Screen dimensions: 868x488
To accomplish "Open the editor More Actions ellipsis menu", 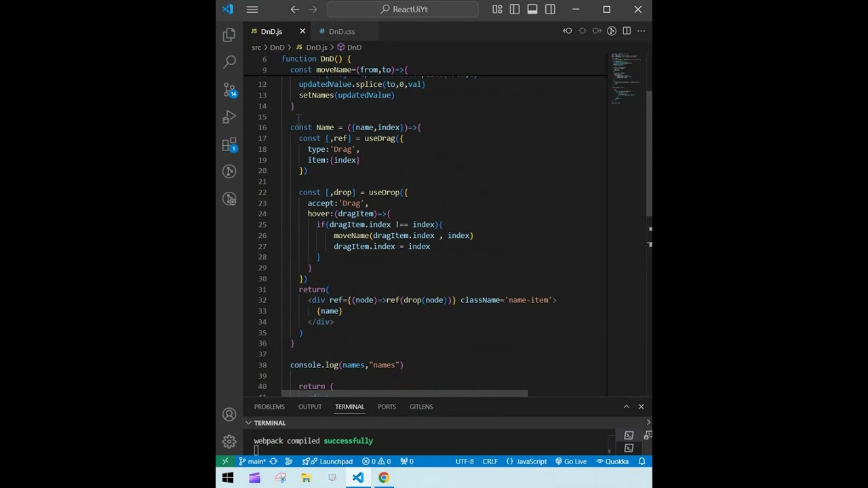I will [x=641, y=31].
